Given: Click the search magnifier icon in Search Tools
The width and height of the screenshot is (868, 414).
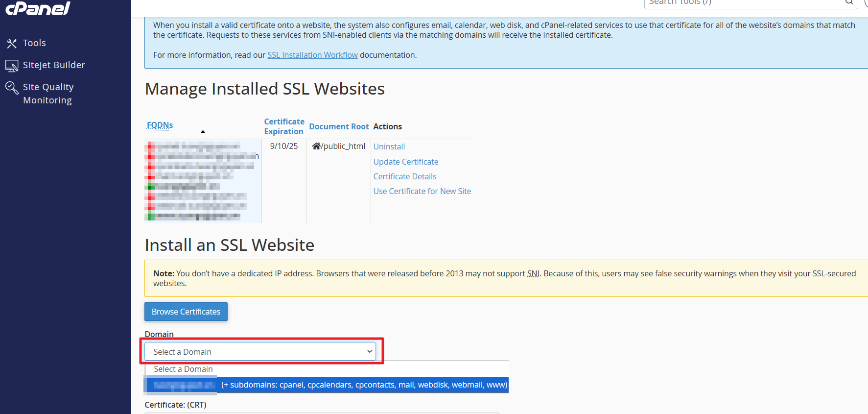Looking at the screenshot, I should [x=849, y=2].
